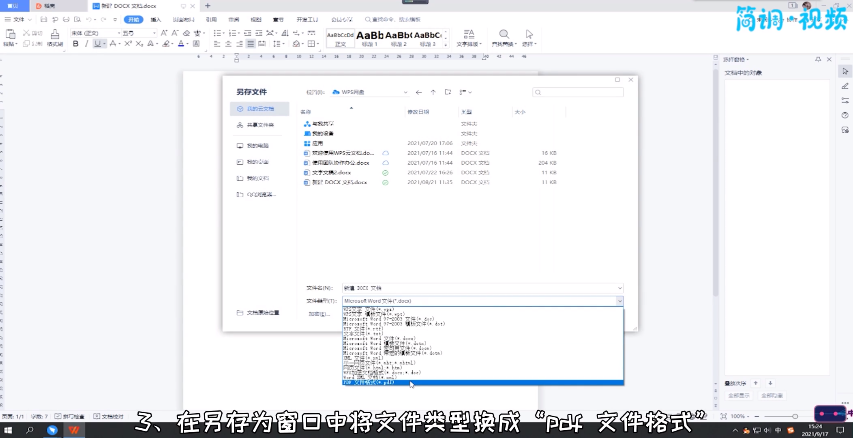Click the Find and Replace magnifier icon
Viewport: 853px width, 438px height.
(x=502, y=34)
